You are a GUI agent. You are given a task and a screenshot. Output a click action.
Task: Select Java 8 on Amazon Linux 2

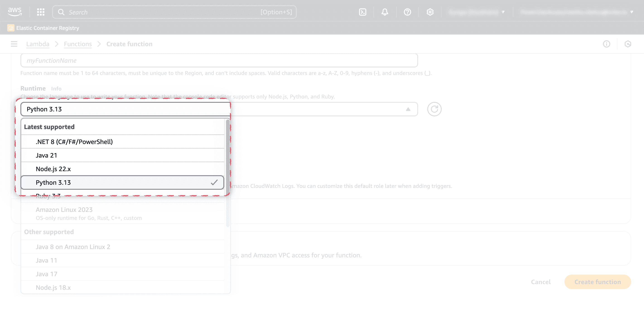[x=123, y=247]
